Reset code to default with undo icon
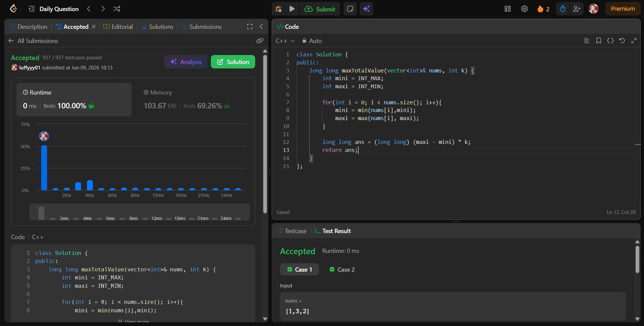Viewport: 644px width, 326px height. pyautogui.click(x=622, y=40)
